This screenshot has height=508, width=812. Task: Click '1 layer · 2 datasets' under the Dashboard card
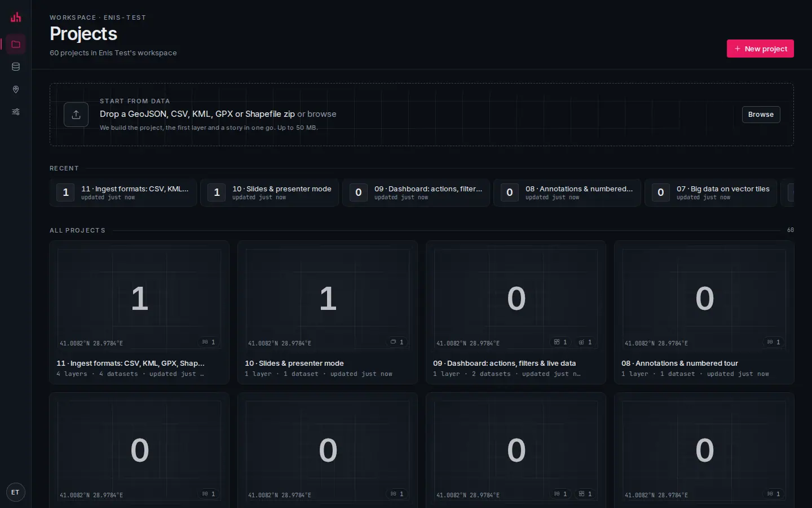click(x=472, y=374)
